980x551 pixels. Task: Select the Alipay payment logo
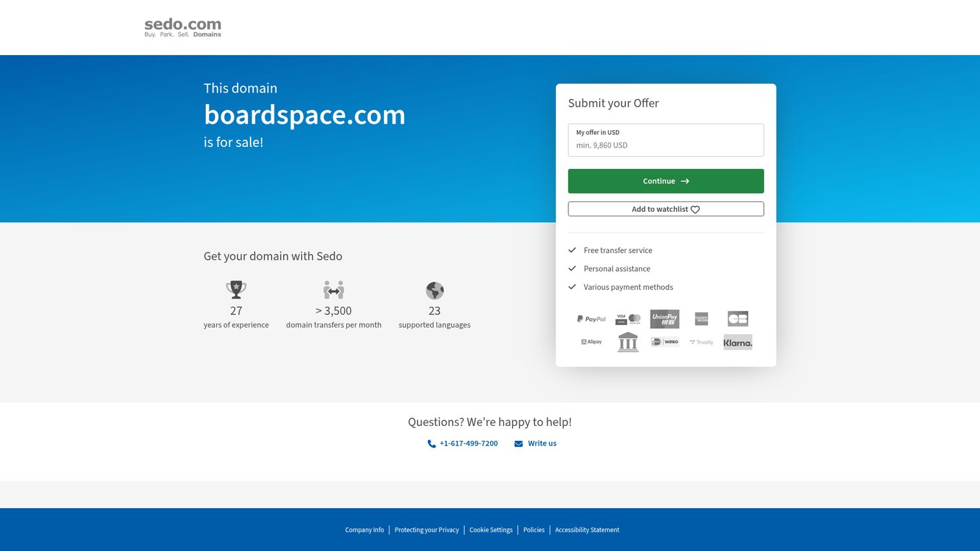pos(592,342)
